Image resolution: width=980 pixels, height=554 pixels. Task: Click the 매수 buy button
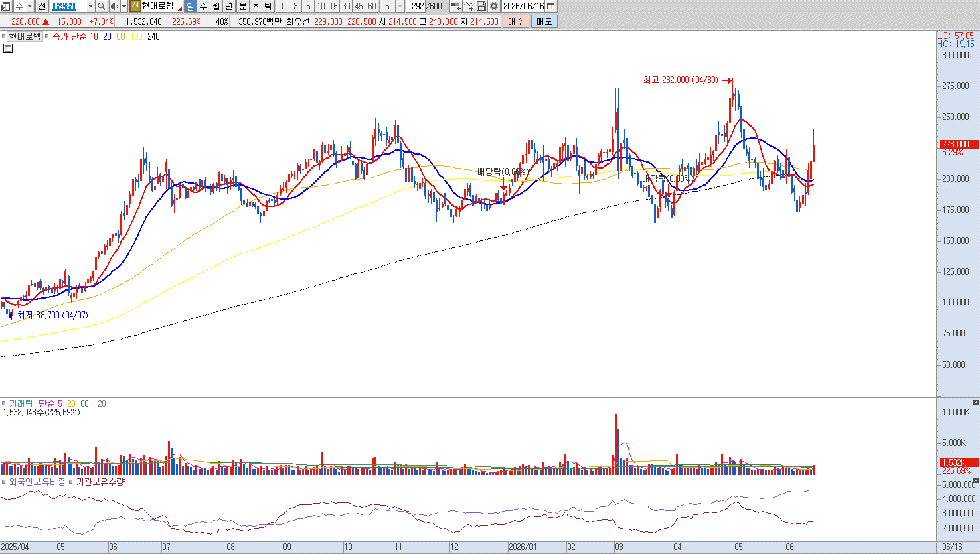[515, 21]
